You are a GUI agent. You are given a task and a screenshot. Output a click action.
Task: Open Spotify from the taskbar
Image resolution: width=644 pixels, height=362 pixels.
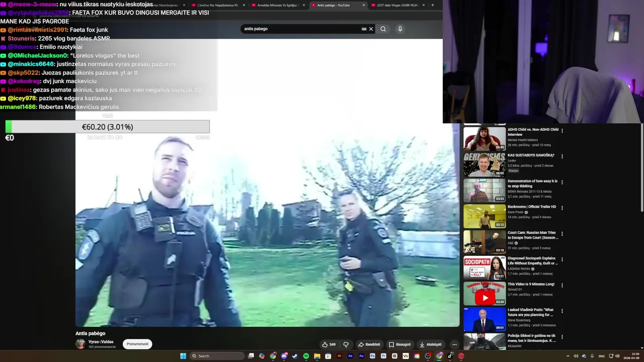point(306,356)
